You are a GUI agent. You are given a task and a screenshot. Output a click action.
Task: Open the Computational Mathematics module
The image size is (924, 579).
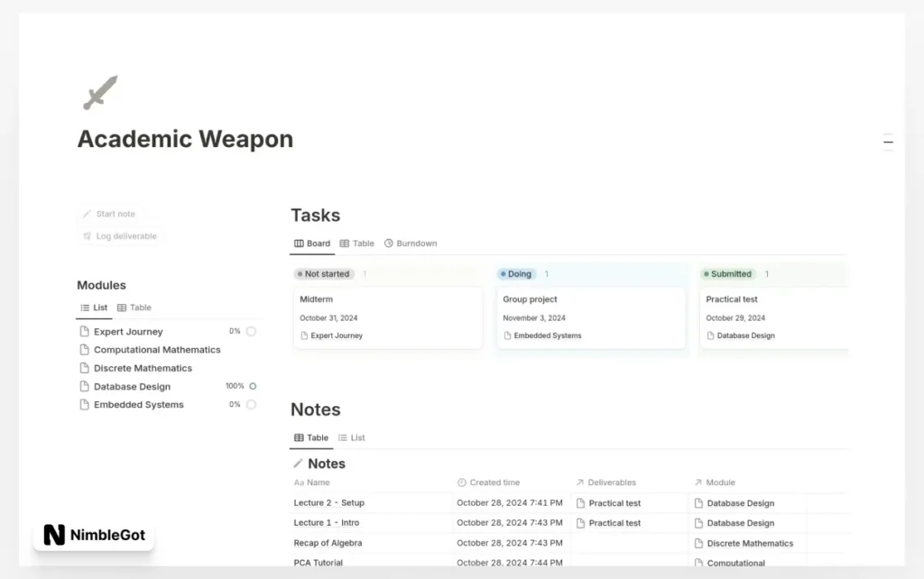point(170,350)
